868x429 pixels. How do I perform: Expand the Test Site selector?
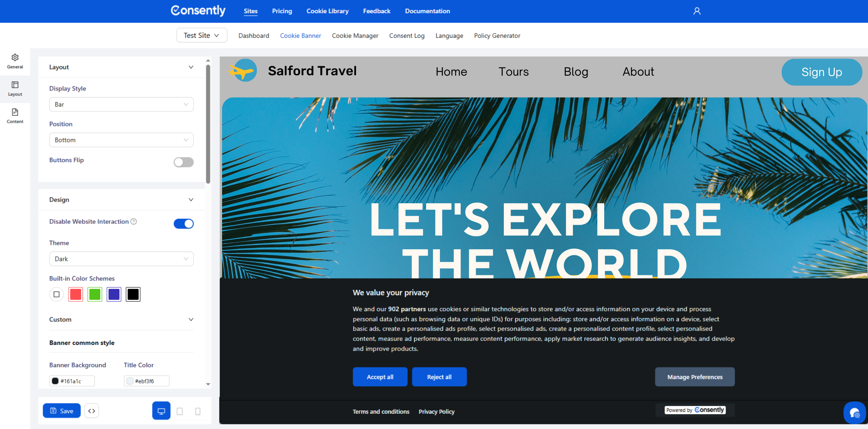[x=201, y=35]
